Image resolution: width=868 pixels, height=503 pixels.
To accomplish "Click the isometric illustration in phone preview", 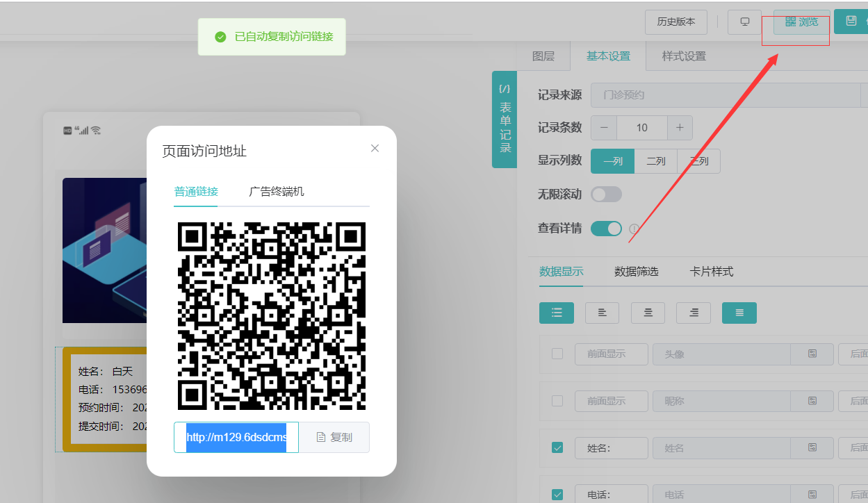I will (x=104, y=250).
